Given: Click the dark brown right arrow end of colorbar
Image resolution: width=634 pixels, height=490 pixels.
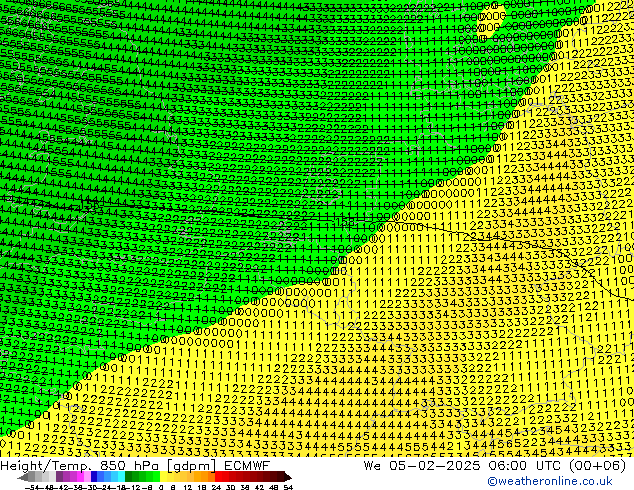Looking at the screenshot, I should pos(288,477).
